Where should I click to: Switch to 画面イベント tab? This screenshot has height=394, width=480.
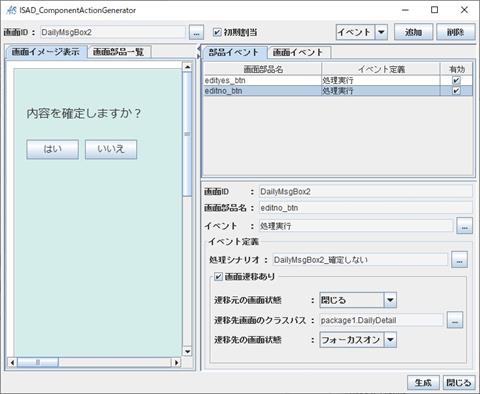(x=298, y=52)
